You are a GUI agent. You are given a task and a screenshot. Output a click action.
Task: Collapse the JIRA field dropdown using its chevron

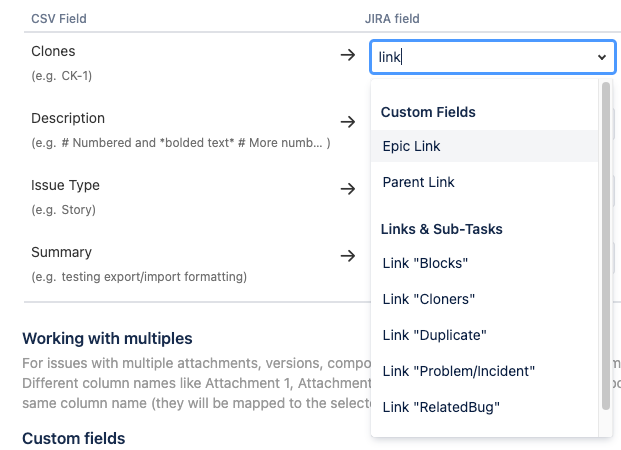click(x=602, y=58)
